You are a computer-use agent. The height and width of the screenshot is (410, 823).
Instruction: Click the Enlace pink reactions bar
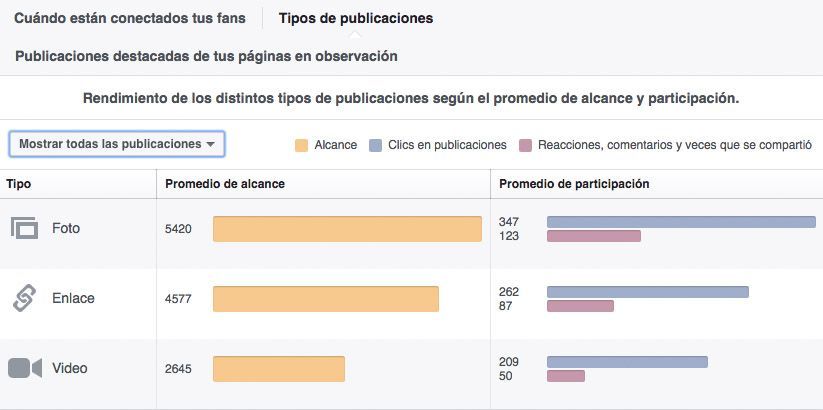click(580, 306)
